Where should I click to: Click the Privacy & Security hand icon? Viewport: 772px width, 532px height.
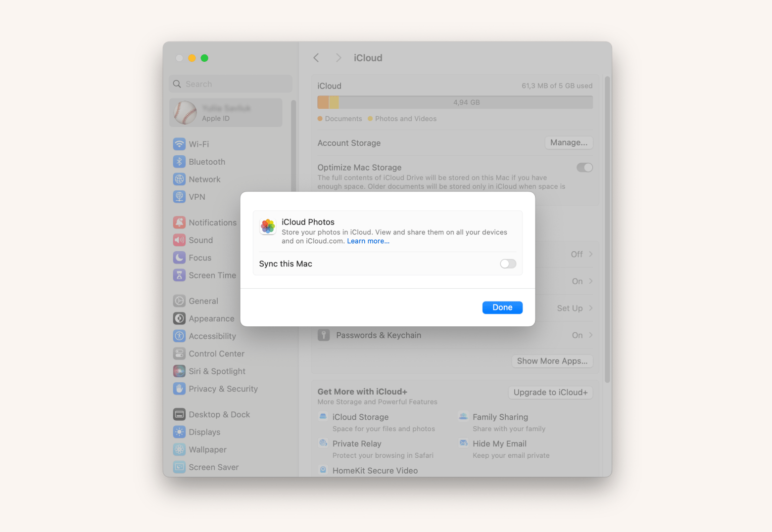pyautogui.click(x=179, y=389)
